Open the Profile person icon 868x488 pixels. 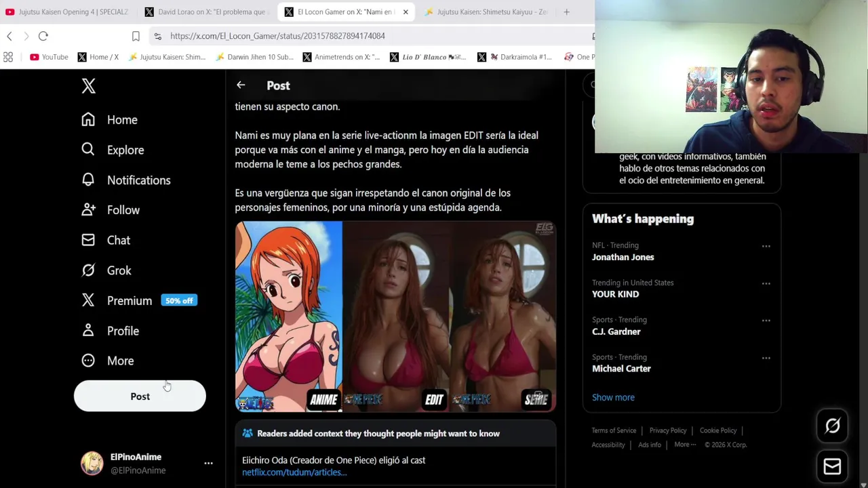88,330
